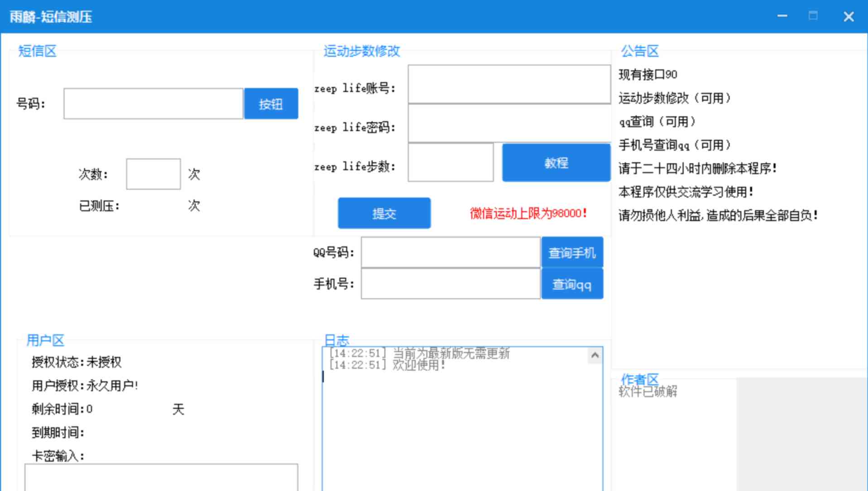The image size is (868, 491).
Task: Click the 运动步数修改 group title
Action: coord(362,51)
